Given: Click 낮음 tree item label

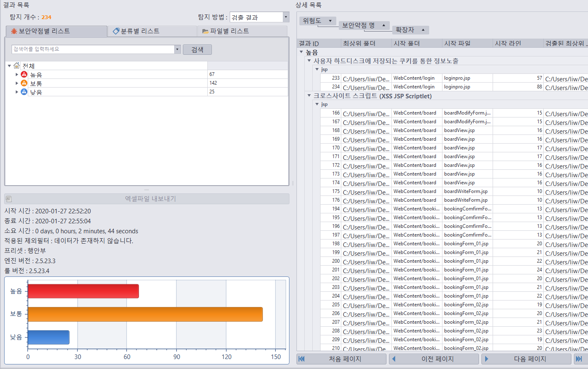Looking at the screenshot, I should (x=36, y=92).
